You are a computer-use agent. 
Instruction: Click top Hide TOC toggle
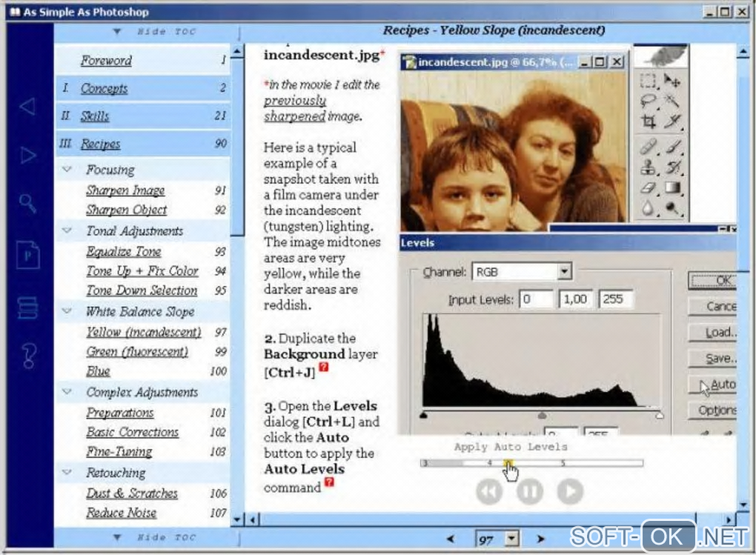155,32
